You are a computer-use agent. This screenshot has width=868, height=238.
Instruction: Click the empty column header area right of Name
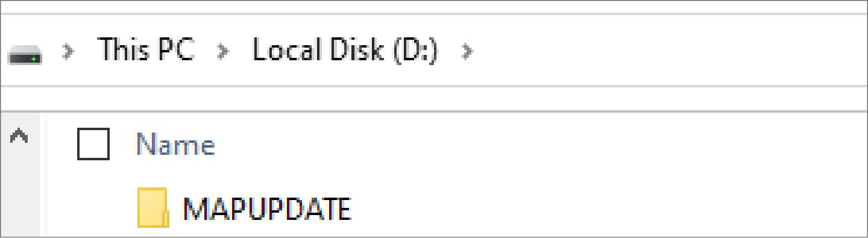542,145
